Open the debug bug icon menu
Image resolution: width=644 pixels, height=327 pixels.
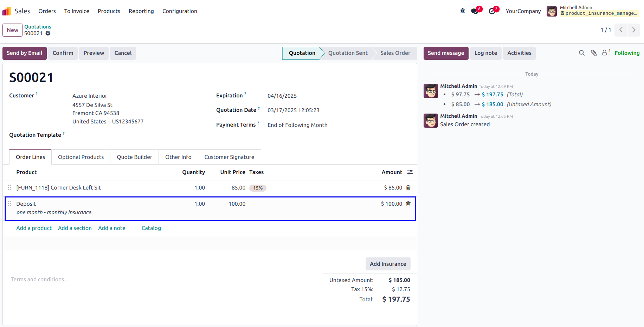coord(463,11)
